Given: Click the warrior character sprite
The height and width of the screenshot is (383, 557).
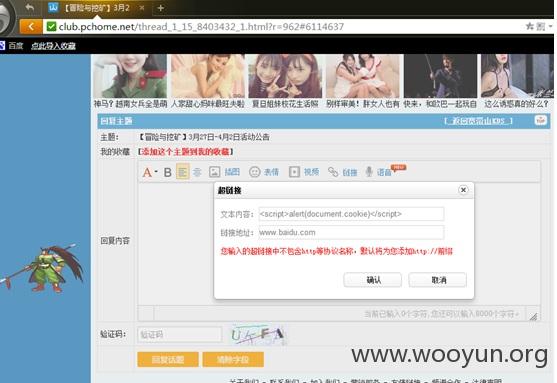Looking at the screenshot, I should tap(42, 269).
